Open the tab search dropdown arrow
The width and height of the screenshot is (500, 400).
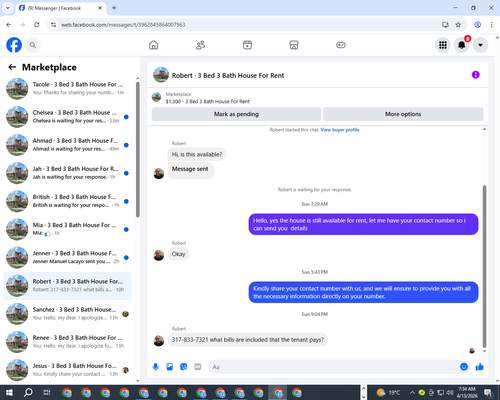(x=8, y=8)
